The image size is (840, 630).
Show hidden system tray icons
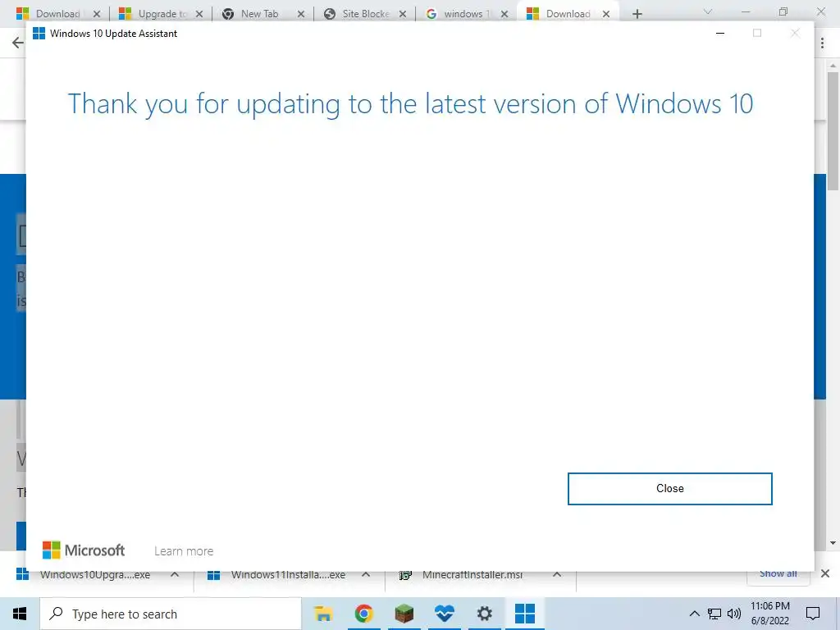pos(694,614)
